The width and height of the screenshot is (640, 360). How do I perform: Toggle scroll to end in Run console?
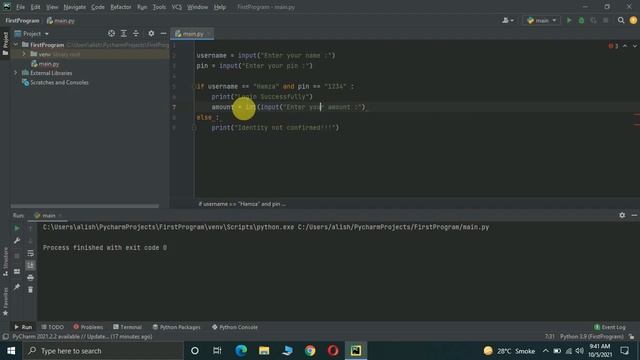[31, 266]
